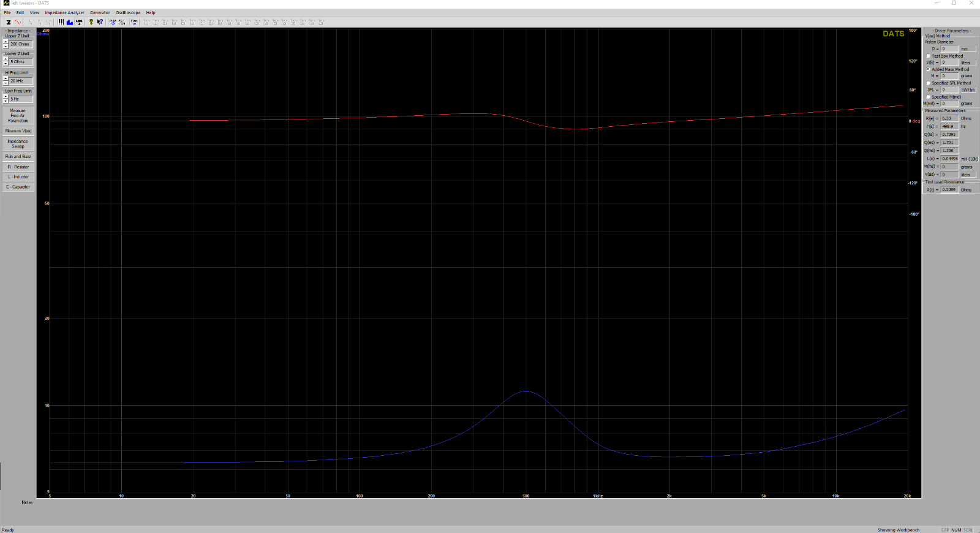
Task: Raise the Low Freq Limit with up arrow
Action: (x=6, y=96)
